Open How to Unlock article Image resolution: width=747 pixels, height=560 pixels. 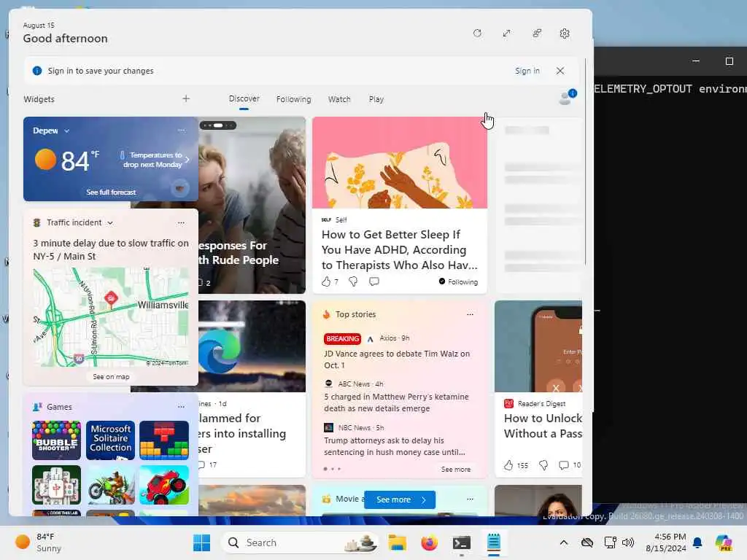[543, 426]
